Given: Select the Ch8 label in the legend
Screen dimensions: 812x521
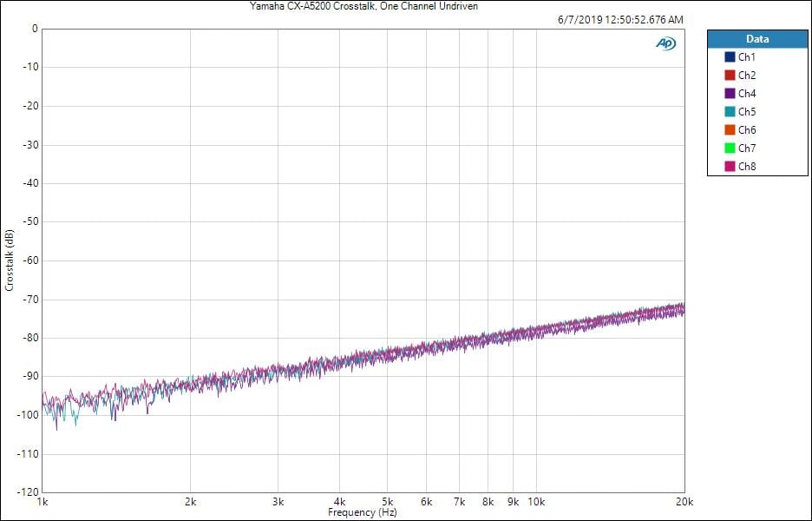Looking at the screenshot, I should (747, 167).
